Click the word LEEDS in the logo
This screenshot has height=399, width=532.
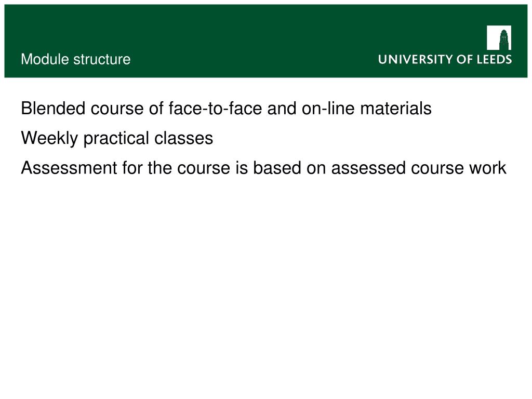(x=495, y=59)
